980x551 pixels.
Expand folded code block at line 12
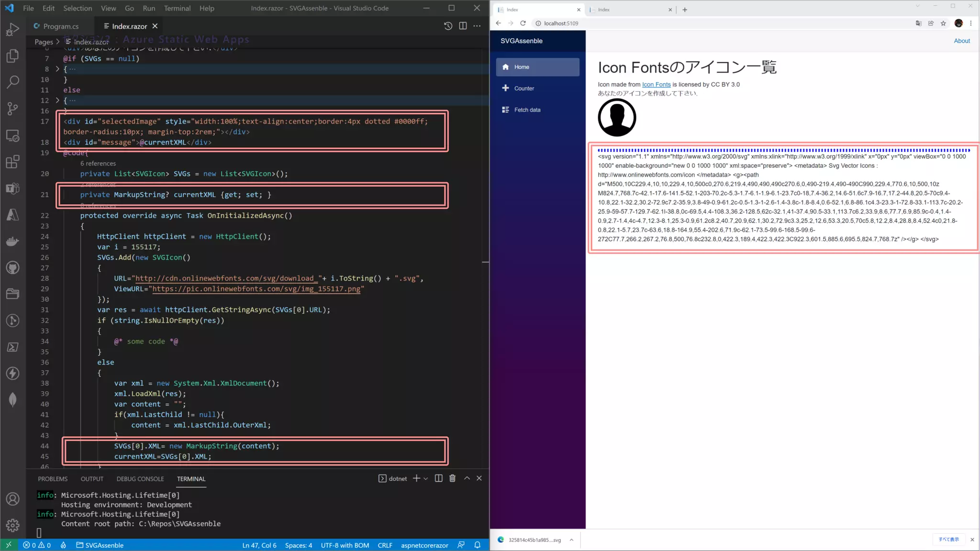pyautogui.click(x=57, y=100)
